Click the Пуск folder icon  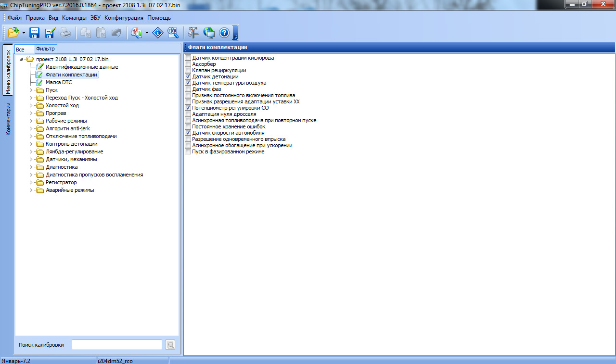(x=40, y=90)
